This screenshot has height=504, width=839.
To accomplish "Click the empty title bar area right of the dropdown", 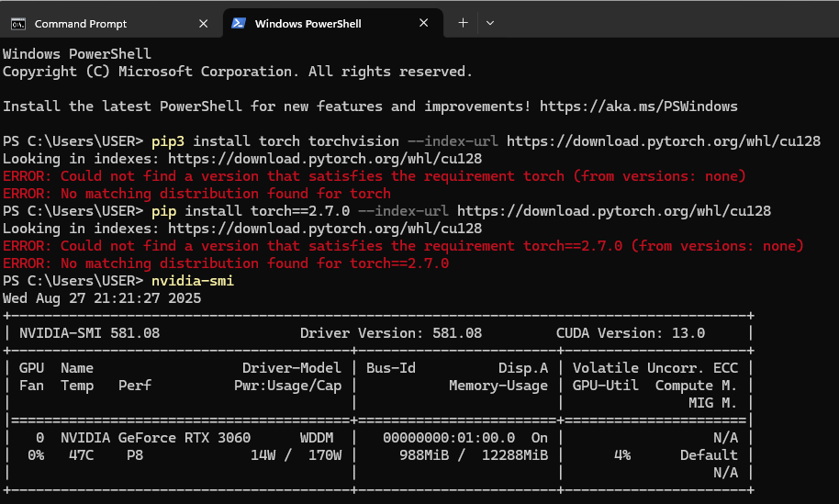I will (x=661, y=23).
